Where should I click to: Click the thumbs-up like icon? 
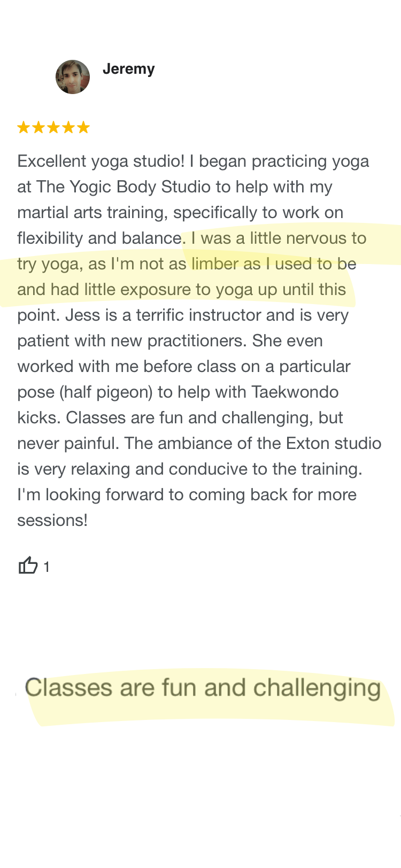[x=28, y=565]
